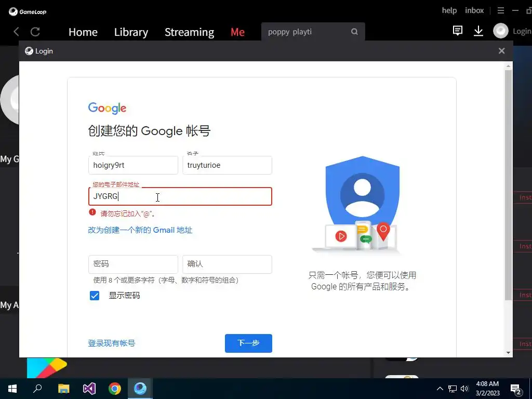This screenshot has height=399, width=532.
Task: Click help in the title bar
Action: (x=449, y=10)
